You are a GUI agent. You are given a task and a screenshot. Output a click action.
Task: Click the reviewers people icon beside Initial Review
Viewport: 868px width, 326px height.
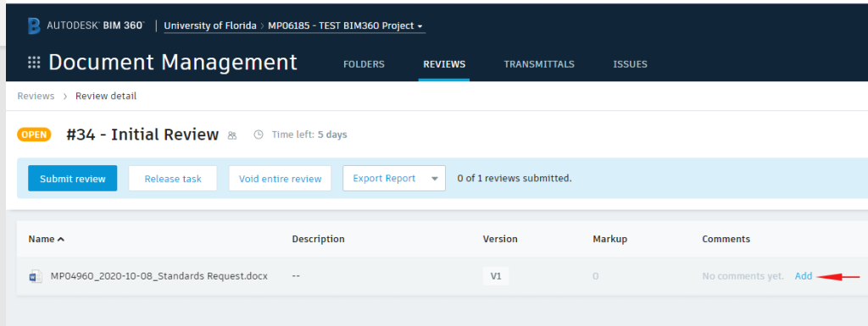232,135
